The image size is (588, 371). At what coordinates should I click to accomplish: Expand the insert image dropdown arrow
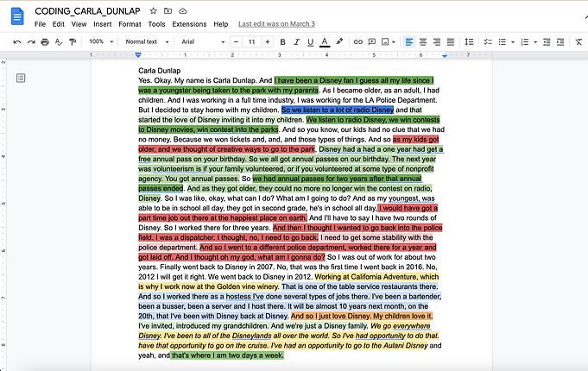[394, 42]
